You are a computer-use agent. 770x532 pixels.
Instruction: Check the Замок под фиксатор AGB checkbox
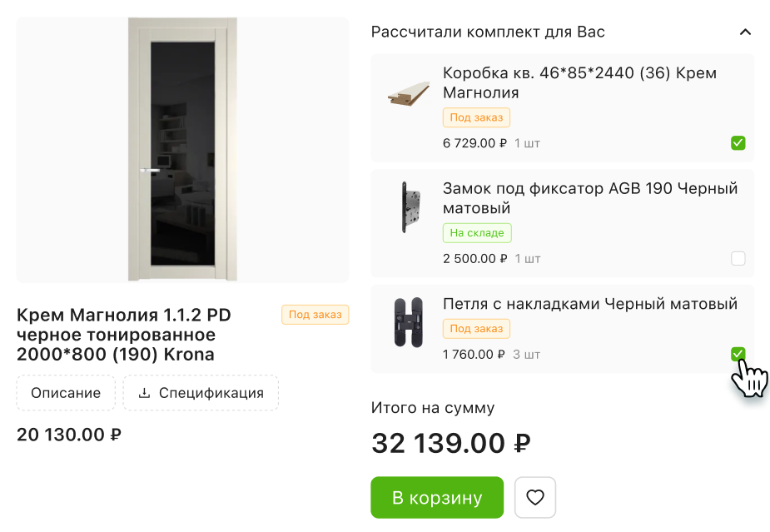(738, 258)
